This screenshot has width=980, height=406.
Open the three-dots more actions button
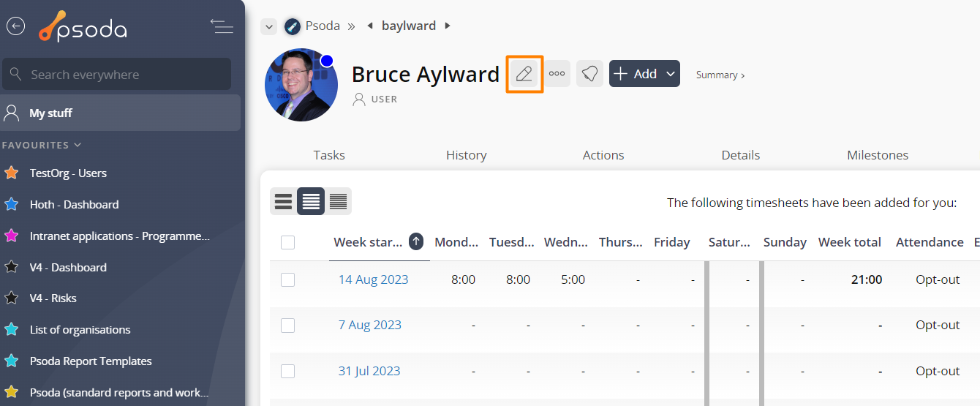[x=557, y=74]
